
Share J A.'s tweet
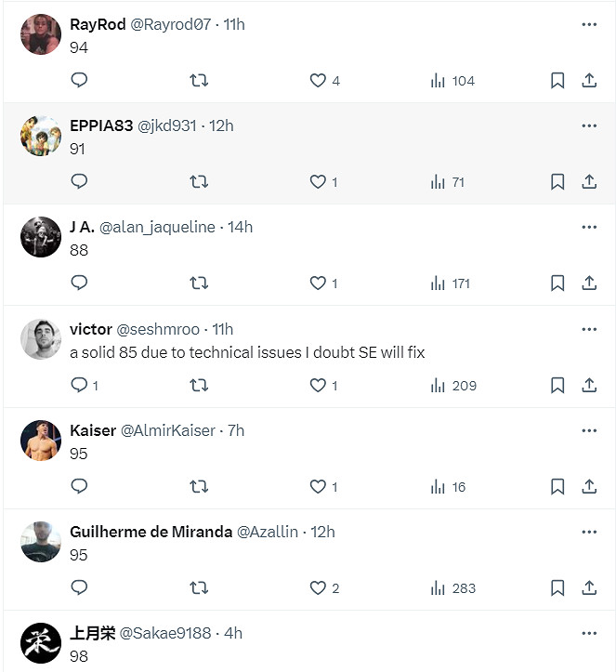(589, 283)
